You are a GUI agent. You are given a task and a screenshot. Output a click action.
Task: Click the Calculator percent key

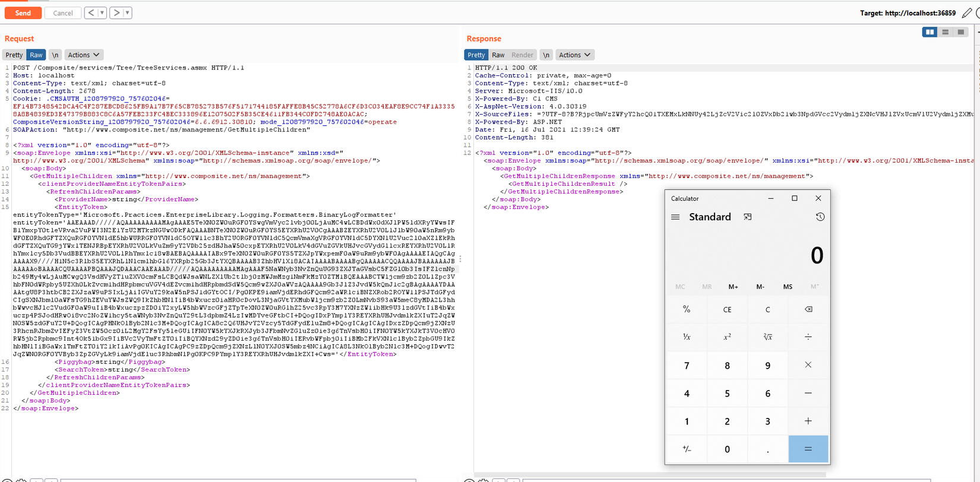coord(687,309)
